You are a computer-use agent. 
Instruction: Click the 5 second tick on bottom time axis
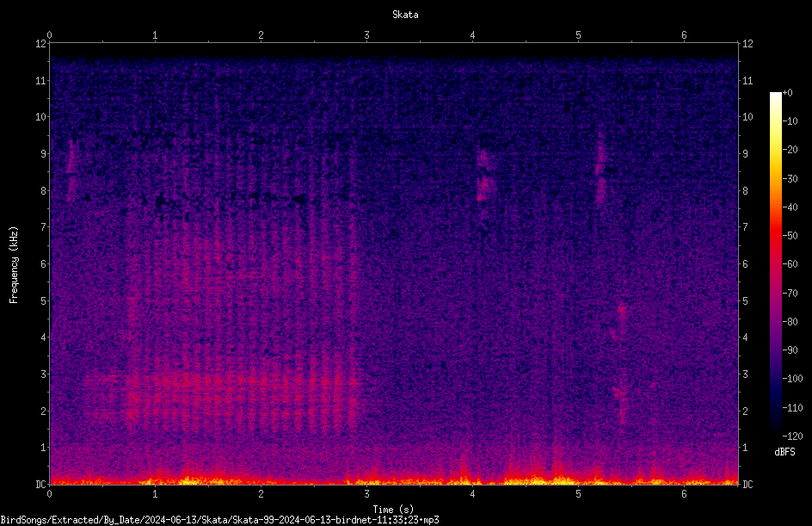tap(578, 494)
